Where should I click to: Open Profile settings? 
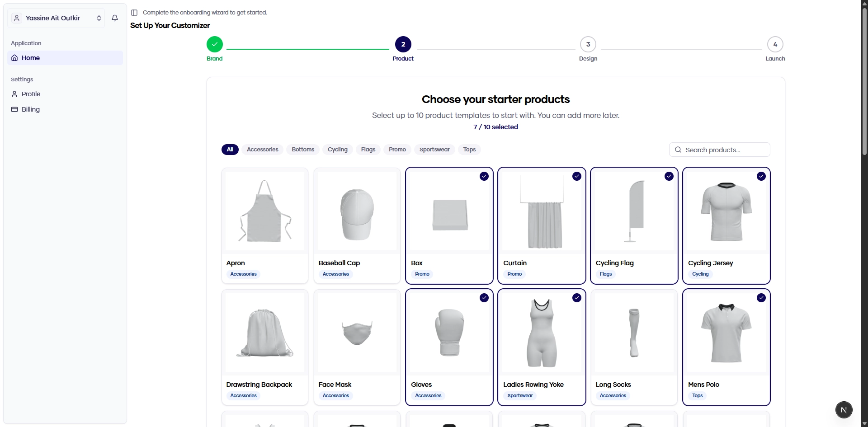coord(65,94)
